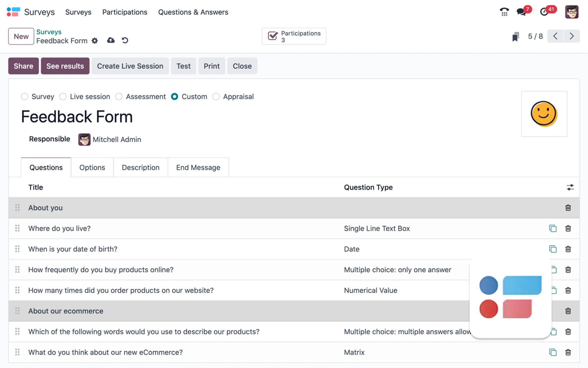Click Create Live Session button
The width and height of the screenshot is (588, 368).
tap(130, 66)
